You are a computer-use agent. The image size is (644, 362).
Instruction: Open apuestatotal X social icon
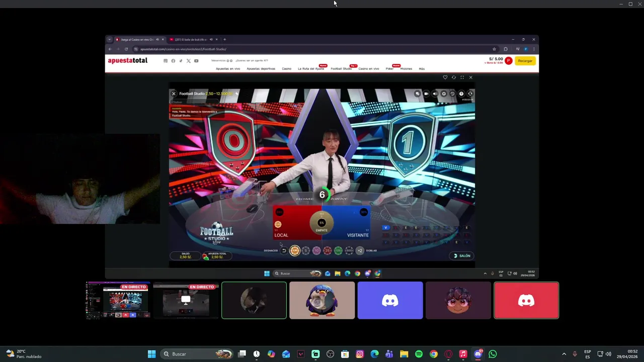(189, 61)
